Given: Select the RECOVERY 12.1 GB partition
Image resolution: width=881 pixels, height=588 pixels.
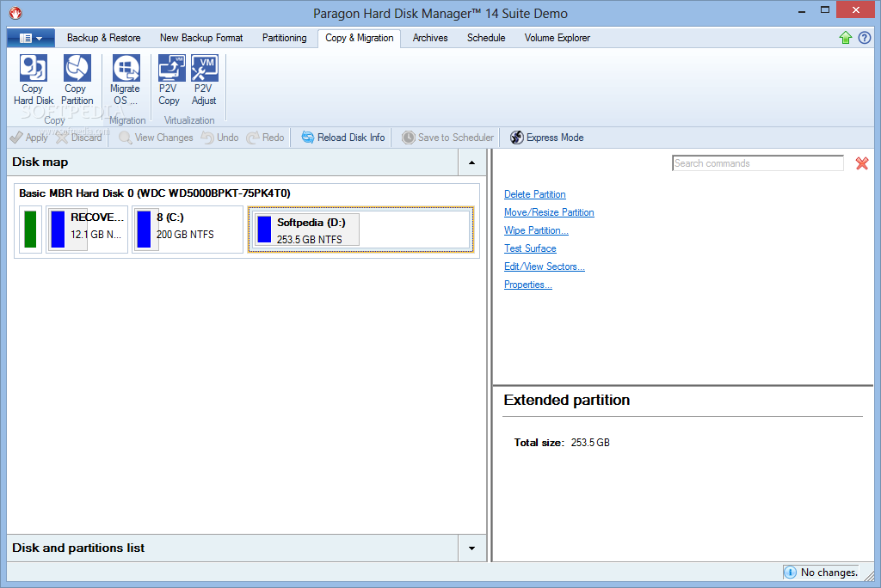Looking at the screenshot, I should [x=87, y=230].
